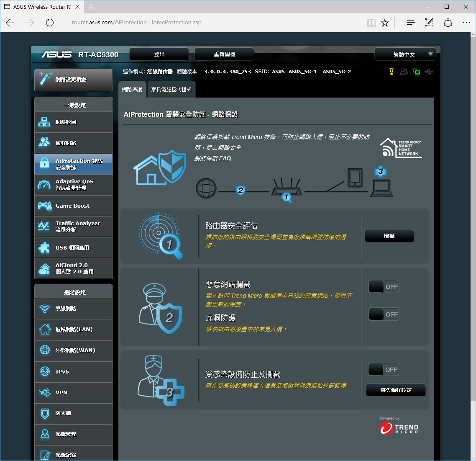Open the Network Protection FAQ (網路保護 FAQ) link
The image size is (476, 461).
coord(212,158)
